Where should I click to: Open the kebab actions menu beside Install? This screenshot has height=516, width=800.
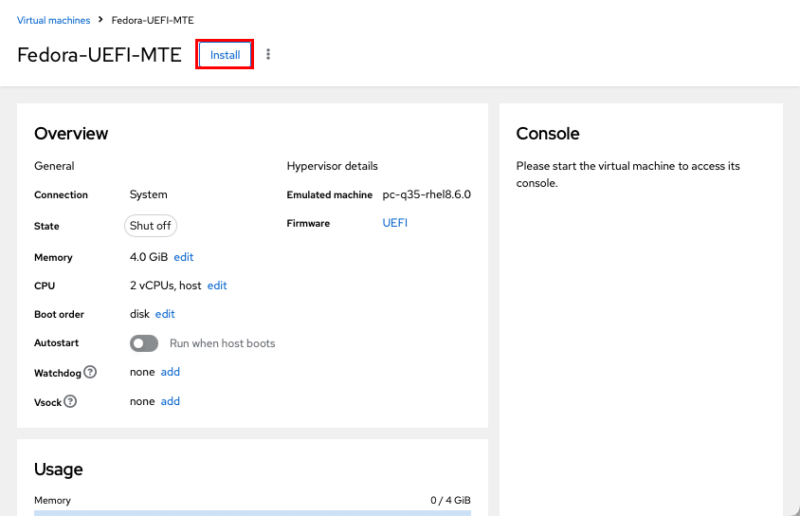[x=268, y=54]
